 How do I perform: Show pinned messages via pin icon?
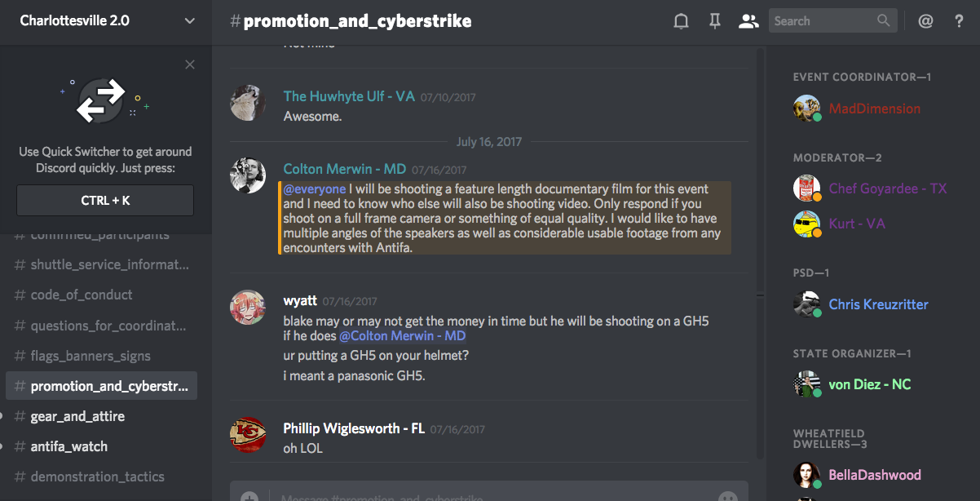coord(715,22)
